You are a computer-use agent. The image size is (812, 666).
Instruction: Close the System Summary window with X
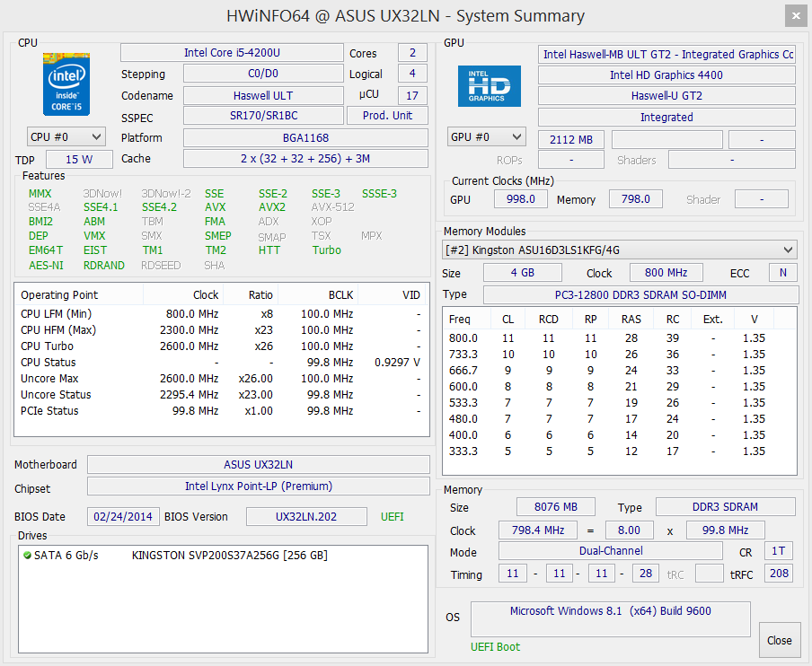point(796,16)
